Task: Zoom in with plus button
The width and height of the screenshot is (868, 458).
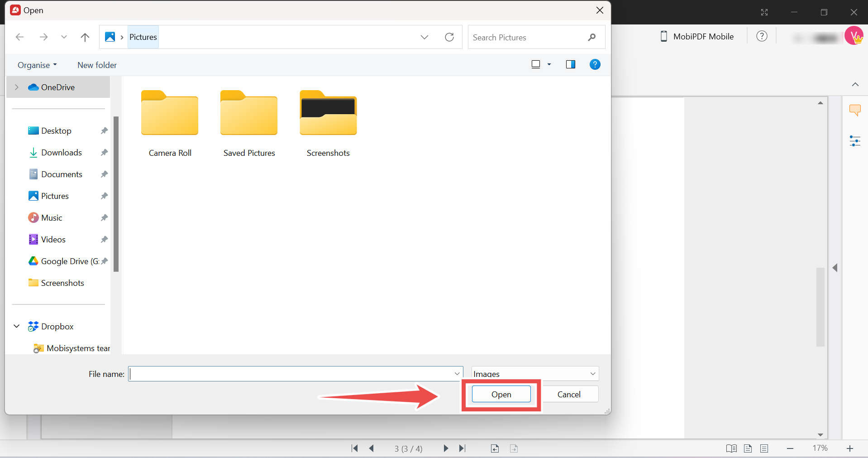Action: pos(850,448)
